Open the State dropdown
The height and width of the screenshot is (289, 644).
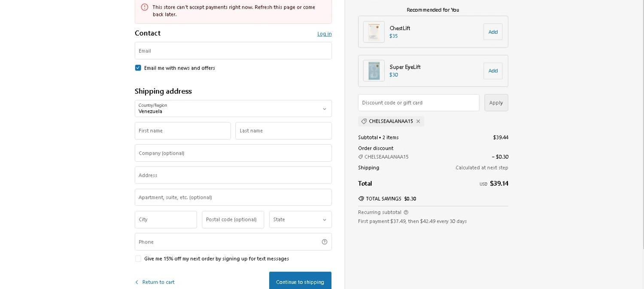point(301,220)
